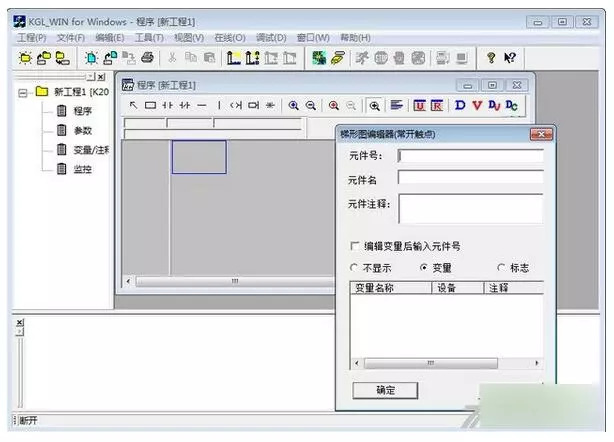This screenshot has width=614, height=442.
Task: Insert a normally closed contact symbol
Action: (x=185, y=105)
